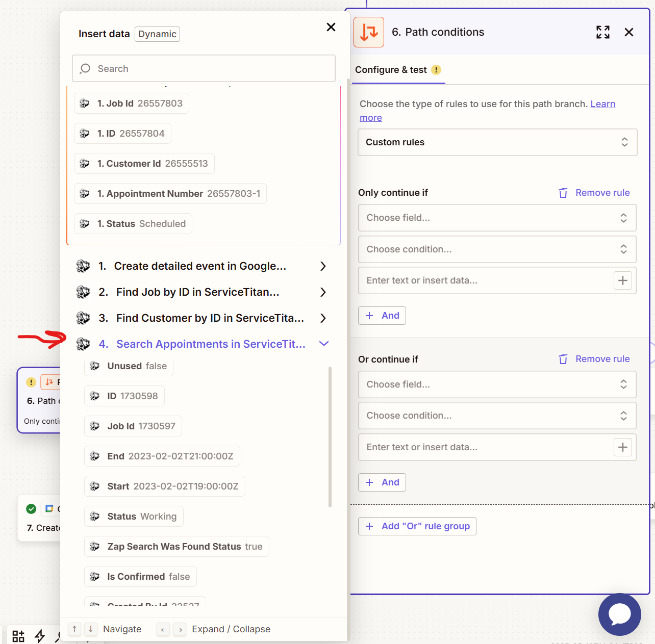Select the 'Status Working' field

coord(134,517)
